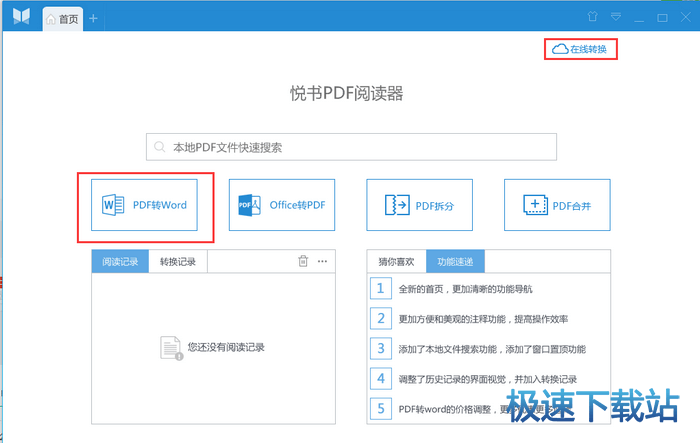Click the 您还没有阅读记录 message
The image size is (700, 443).
tap(226, 347)
